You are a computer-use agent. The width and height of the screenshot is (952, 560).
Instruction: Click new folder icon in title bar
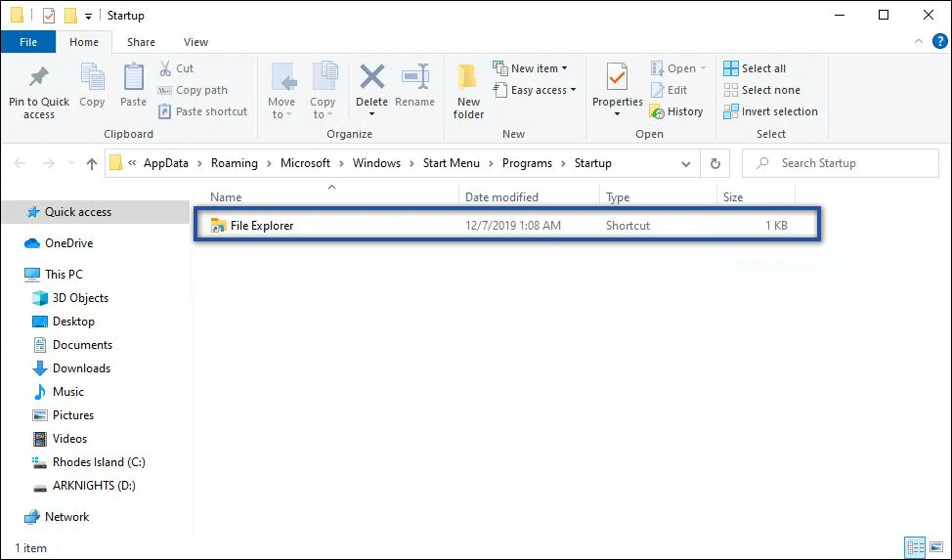[71, 16]
